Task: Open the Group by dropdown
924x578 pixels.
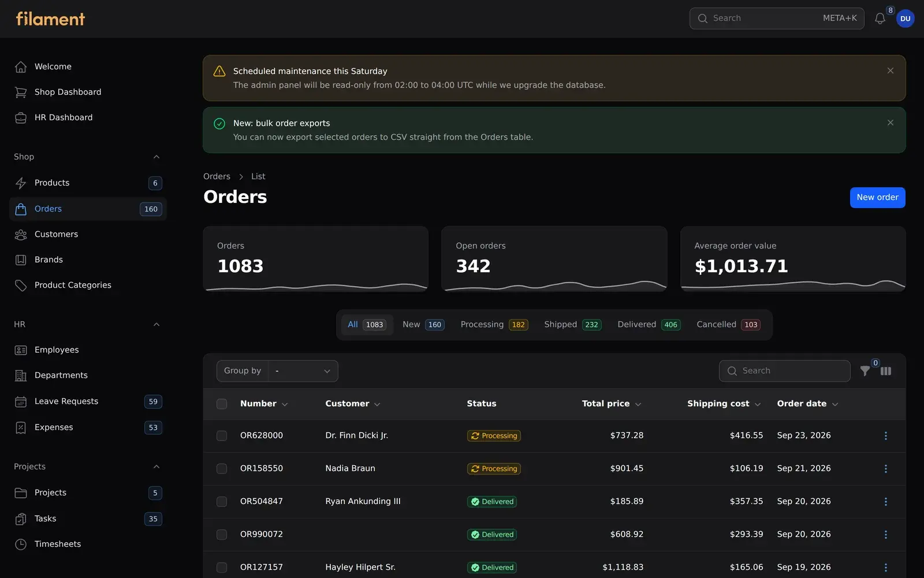Action: (x=303, y=371)
